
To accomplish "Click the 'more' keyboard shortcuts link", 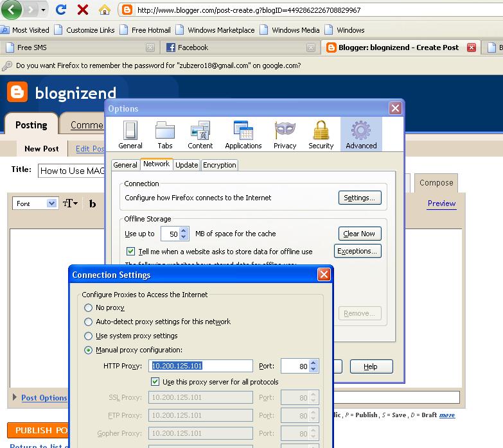I will [447, 415].
